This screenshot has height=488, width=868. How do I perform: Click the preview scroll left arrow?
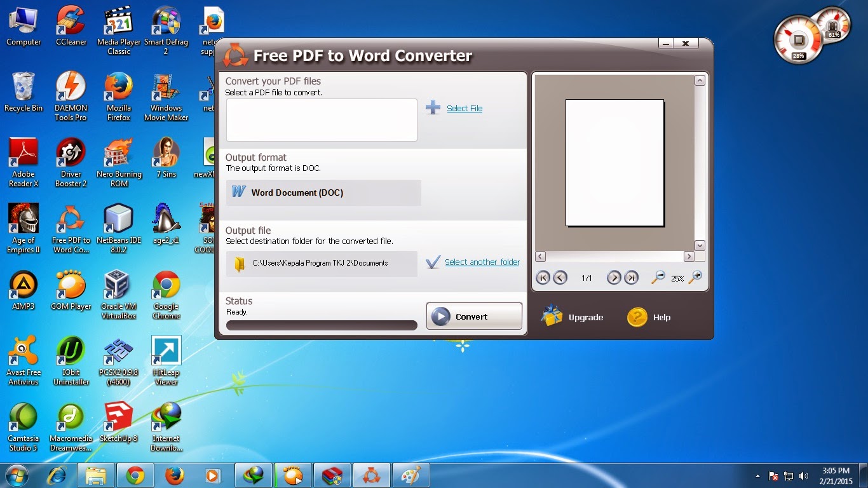click(x=541, y=257)
